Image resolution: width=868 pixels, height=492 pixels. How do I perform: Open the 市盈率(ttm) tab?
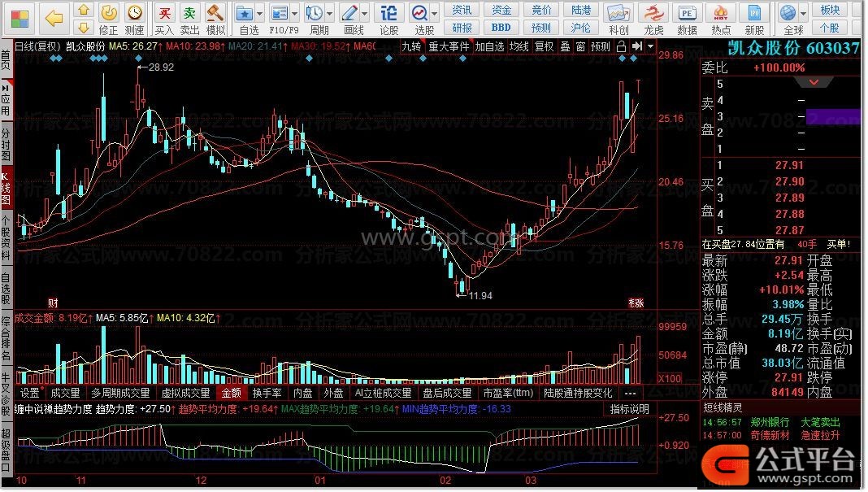tap(508, 394)
